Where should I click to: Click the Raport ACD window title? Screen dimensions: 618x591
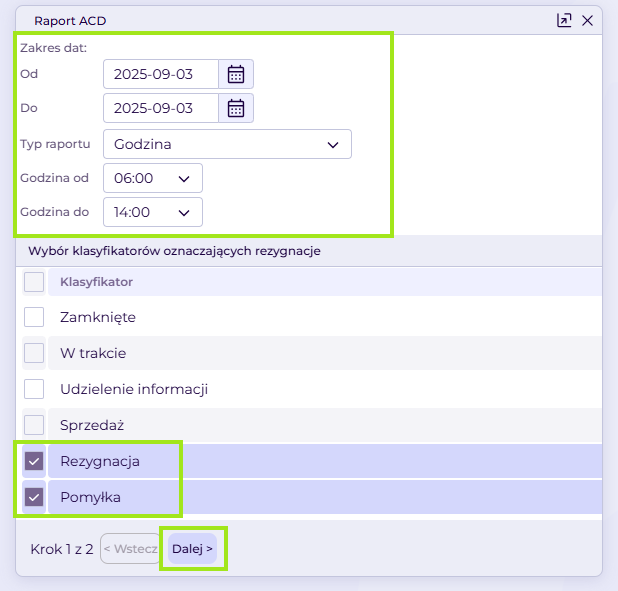[x=70, y=21]
